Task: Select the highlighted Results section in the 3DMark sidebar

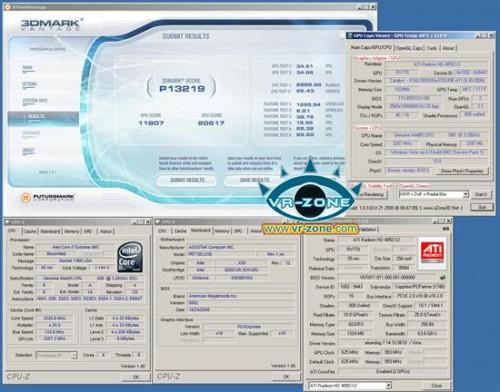Action: point(43,118)
